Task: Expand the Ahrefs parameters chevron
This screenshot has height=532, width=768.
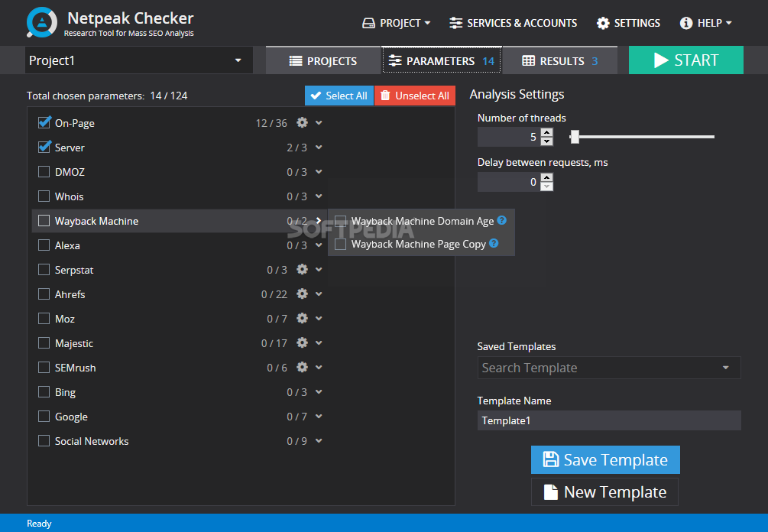Action: click(319, 294)
